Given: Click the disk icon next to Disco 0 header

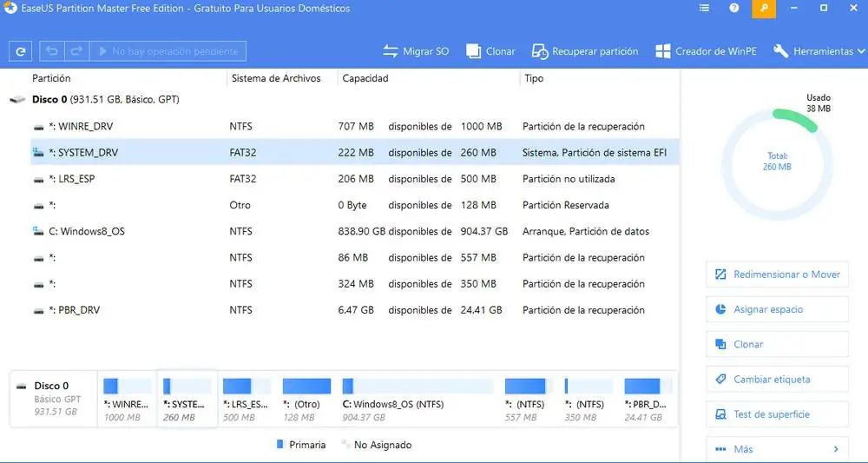Looking at the screenshot, I should point(17,100).
